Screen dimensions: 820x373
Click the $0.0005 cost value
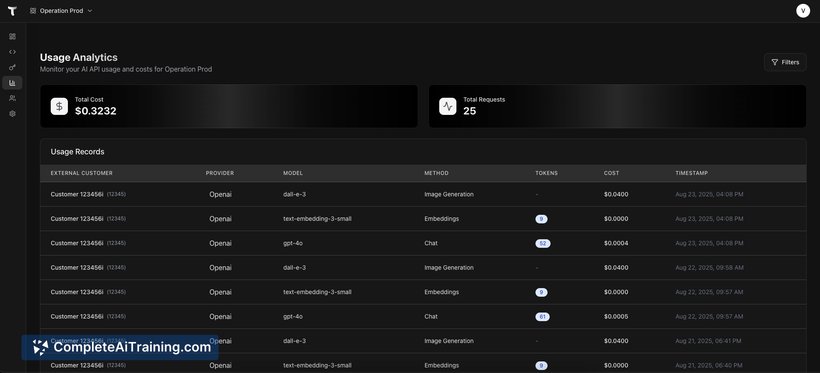point(616,317)
